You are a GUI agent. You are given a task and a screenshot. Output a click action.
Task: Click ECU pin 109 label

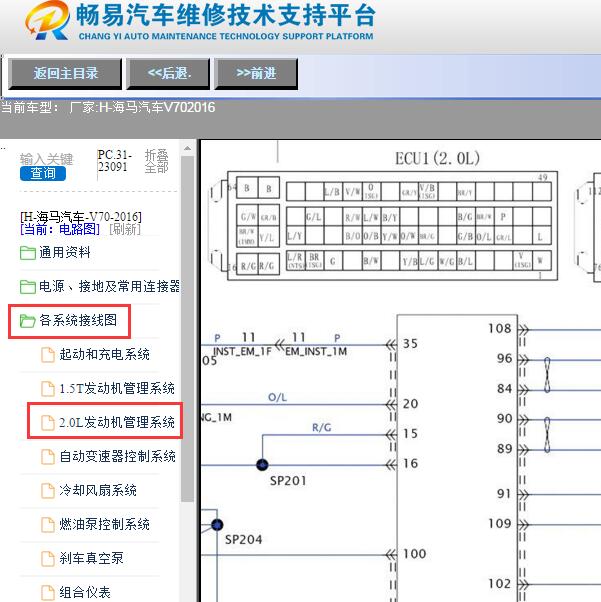(x=500, y=523)
